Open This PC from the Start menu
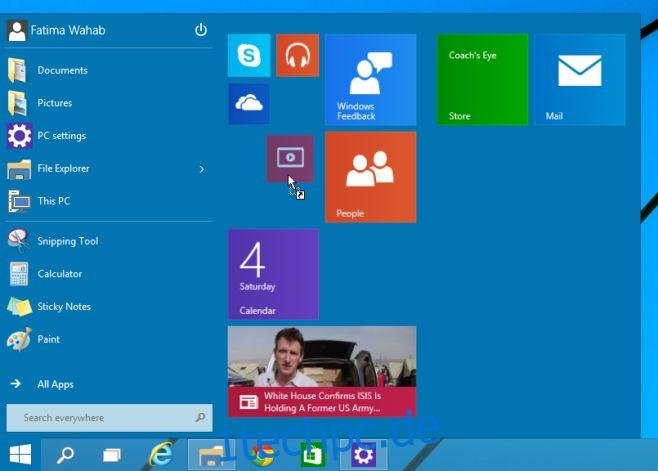The width and height of the screenshot is (658, 471). [109, 201]
